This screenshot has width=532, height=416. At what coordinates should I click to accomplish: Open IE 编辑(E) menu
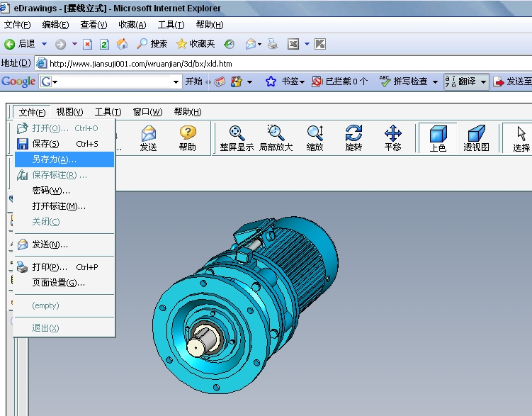click(x=55, y=25)
